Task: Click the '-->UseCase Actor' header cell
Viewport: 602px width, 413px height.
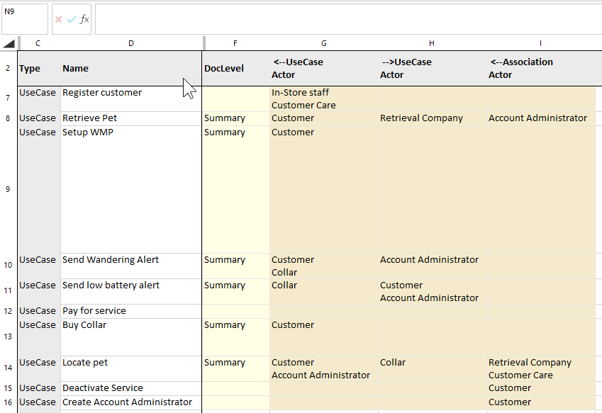Action: pos(432,68)
